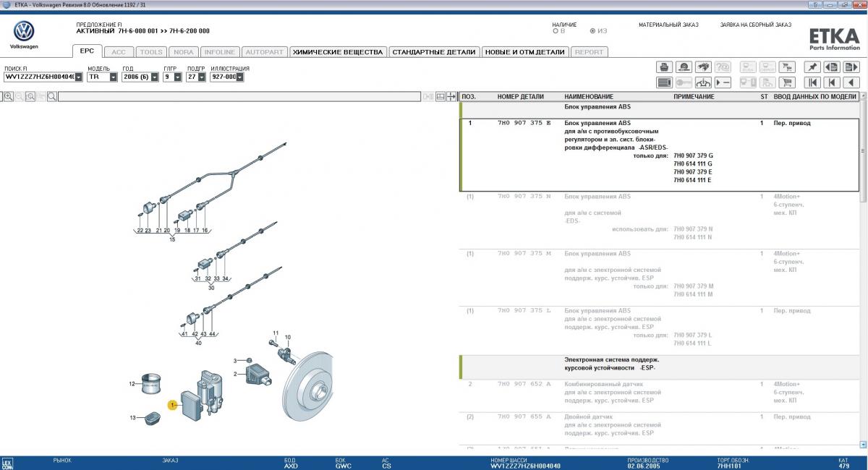Screen dimensions: 868x470
Task: Click the parts list view icon
Action: click(664, 82)
